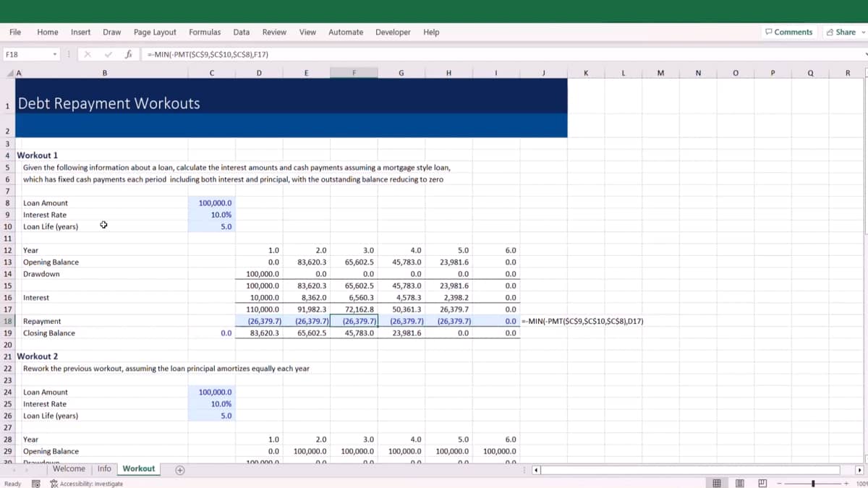
Task: Select column header K
Action: coord(585,73)
